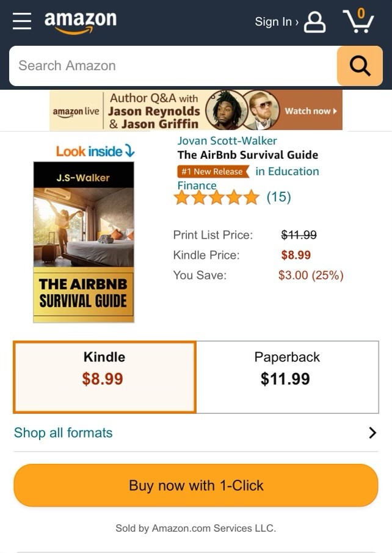Open Shop all formats link
The width and height of the screenshot is (392, 553).
point(63,433)
